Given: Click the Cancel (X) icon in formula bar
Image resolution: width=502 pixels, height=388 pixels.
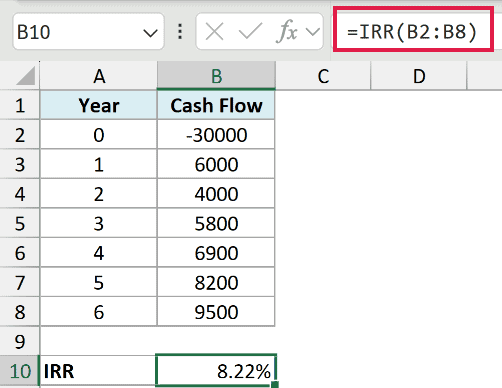Looking at the screenshot, I should click(x=214, y=32).
